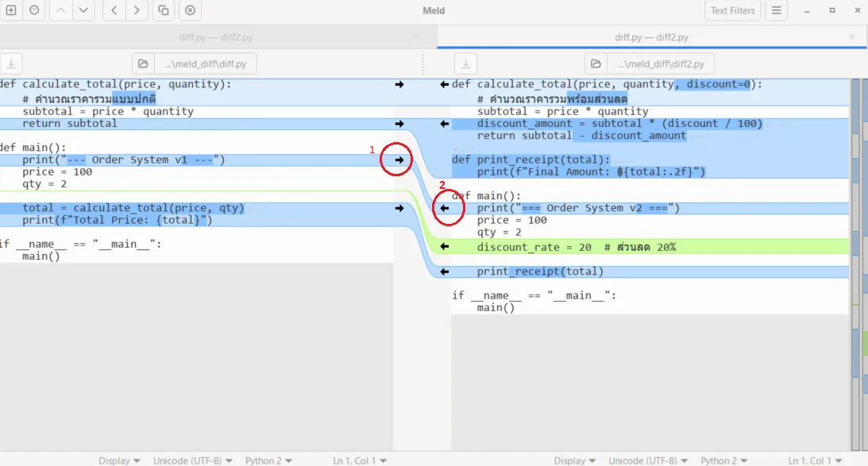The image size is (868, 466).
Task: Apply discount_rate line arrow to left file
Action: point(444,247)
